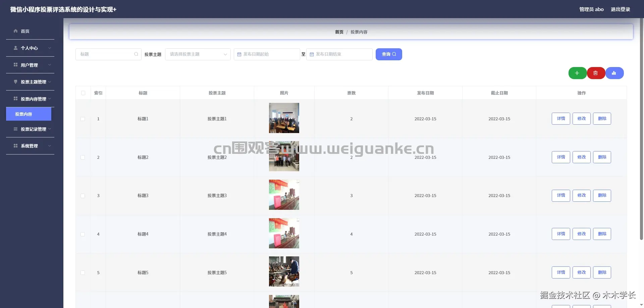Open 详情 for row 标题1
The image size is (644, 308).
tap(561, 119)
